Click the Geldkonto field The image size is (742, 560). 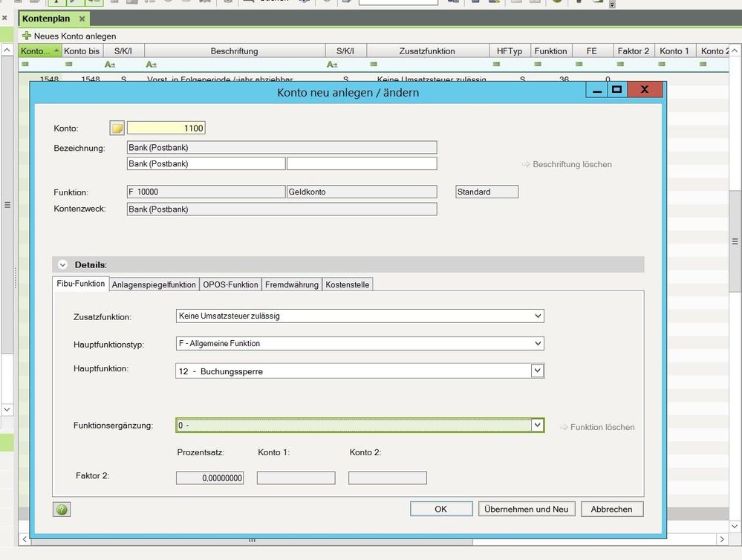click(x=362, y=192)
